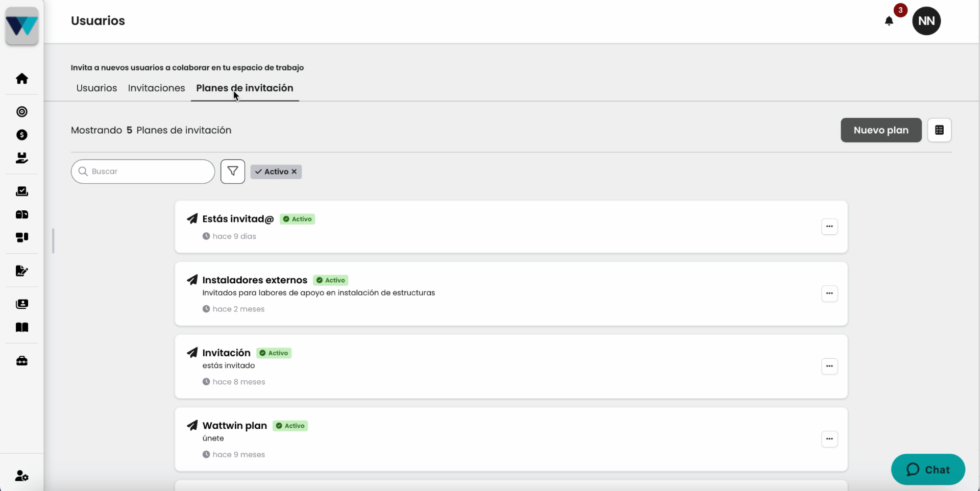Viewport: 980px width, 491px height.
Task: Create a new plan with Nuevo plan
Action: pos(881,130)
